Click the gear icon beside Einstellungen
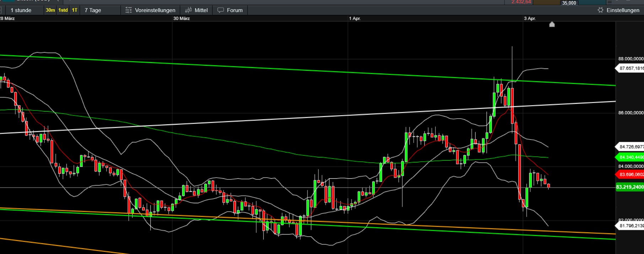 pos(601,10)
